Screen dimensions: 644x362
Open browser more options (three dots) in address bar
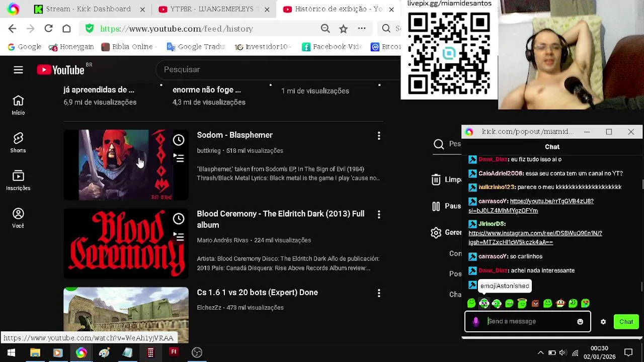[362, 29]
